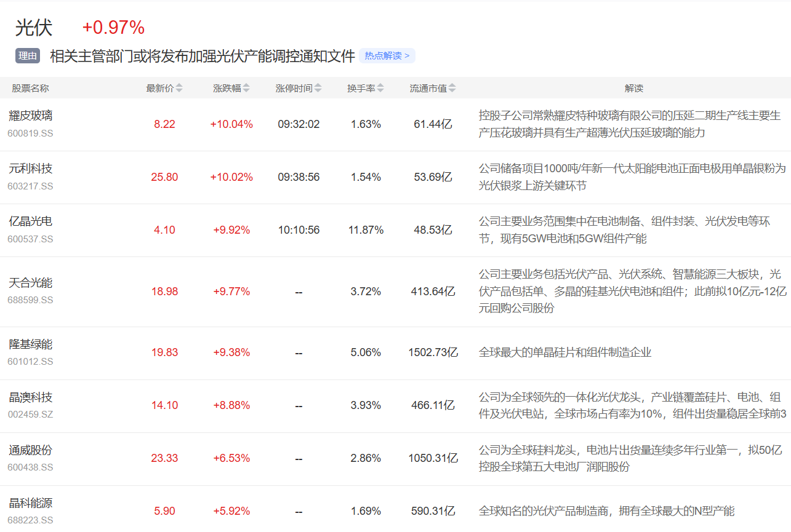The height and width of the screenshot is (532, 791).
Task: Click the 涨停时间 column header label
Action: [294, 88]
